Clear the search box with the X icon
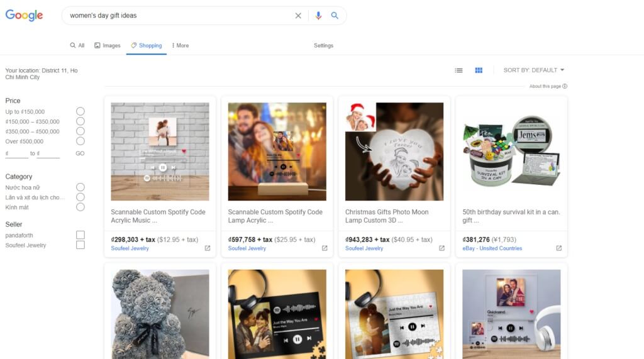The image size is (644, 359). pyautogui.click(x=298, y=16)
